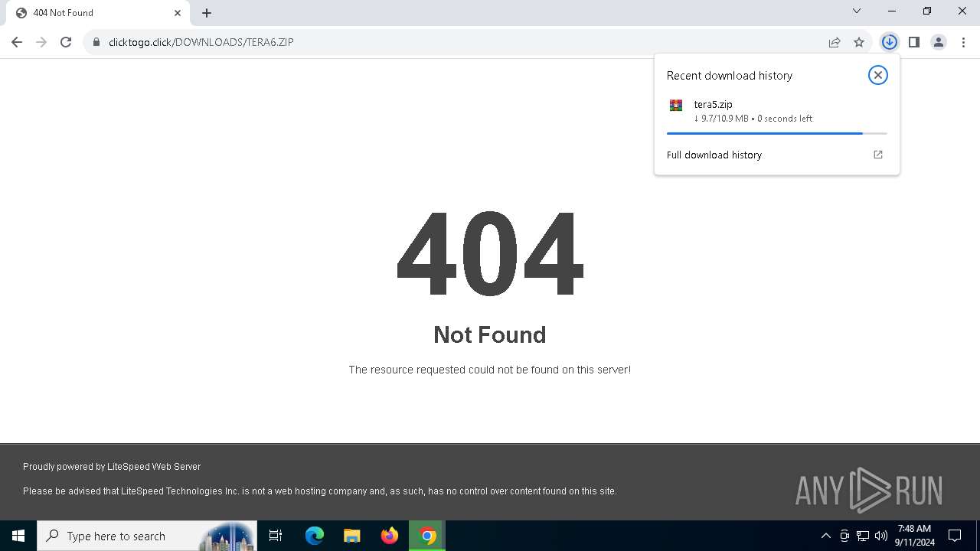Open the Chrome profile avatar
The width and height of the screenshot is (980, 551).
point(939,42)
